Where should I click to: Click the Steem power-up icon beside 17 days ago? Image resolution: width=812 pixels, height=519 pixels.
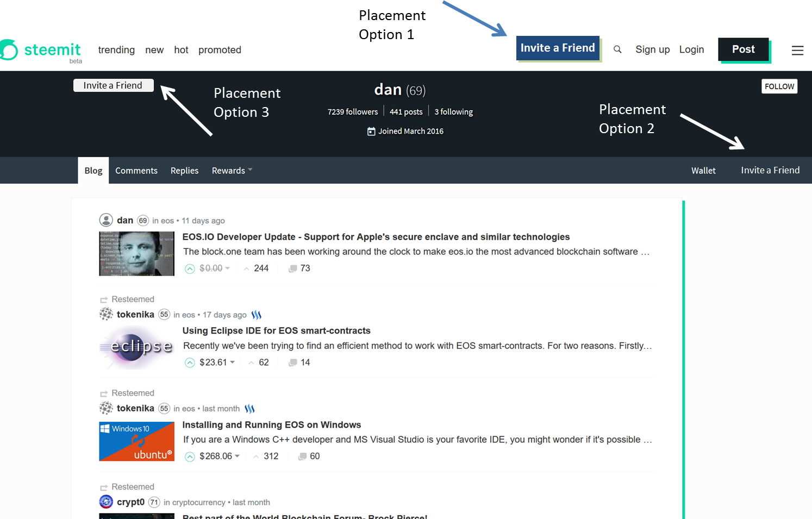coord(257,315)
